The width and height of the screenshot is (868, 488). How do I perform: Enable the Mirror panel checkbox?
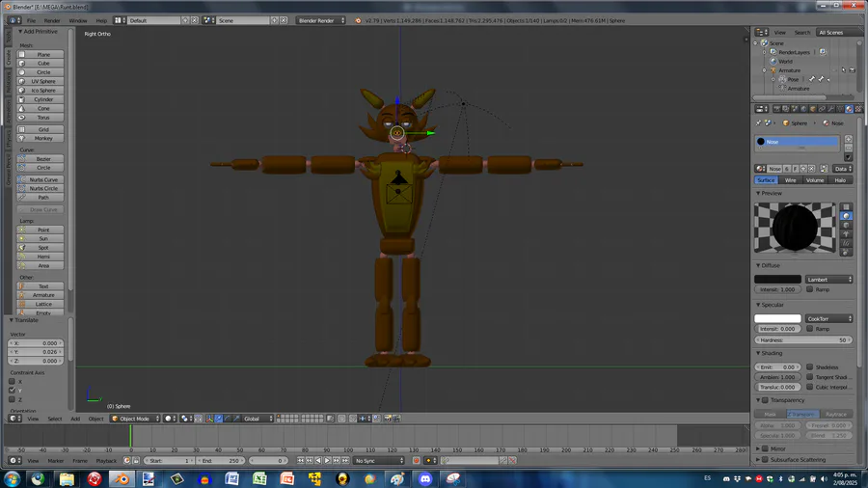coord(765,448)
